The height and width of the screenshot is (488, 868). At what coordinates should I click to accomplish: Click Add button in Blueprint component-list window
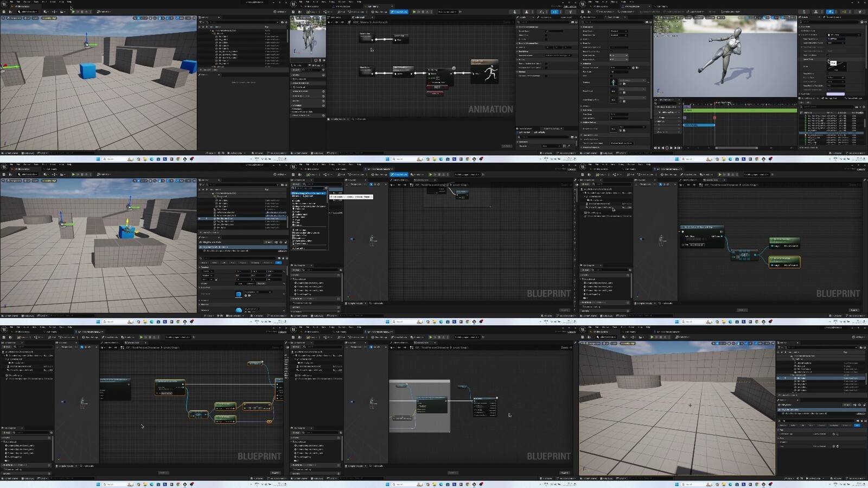pos(295,184)
